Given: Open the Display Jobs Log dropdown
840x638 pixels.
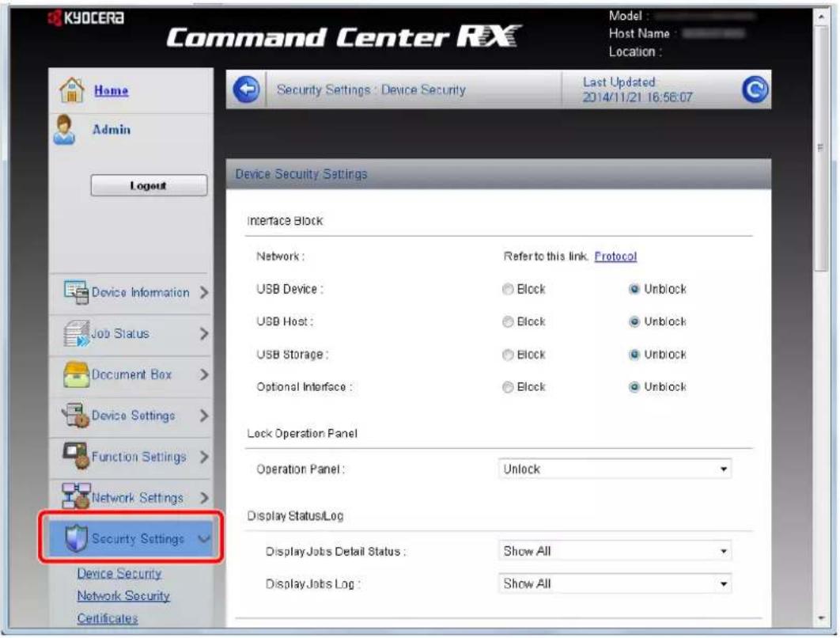Looking at the screenshot, I should coord(615,584).
